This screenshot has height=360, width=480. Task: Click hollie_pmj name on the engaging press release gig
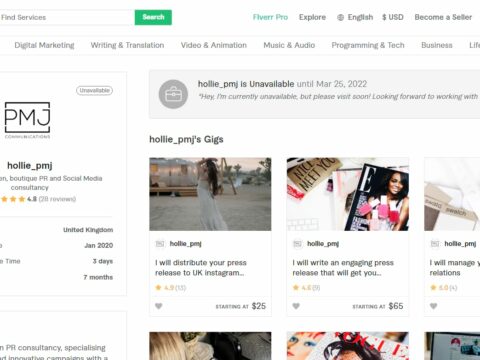tap(323, 244)
